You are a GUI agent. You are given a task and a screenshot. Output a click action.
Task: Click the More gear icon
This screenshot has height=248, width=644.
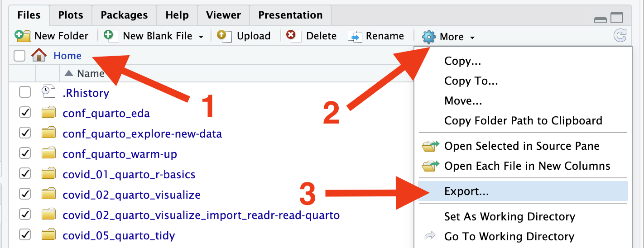[428, 36]
